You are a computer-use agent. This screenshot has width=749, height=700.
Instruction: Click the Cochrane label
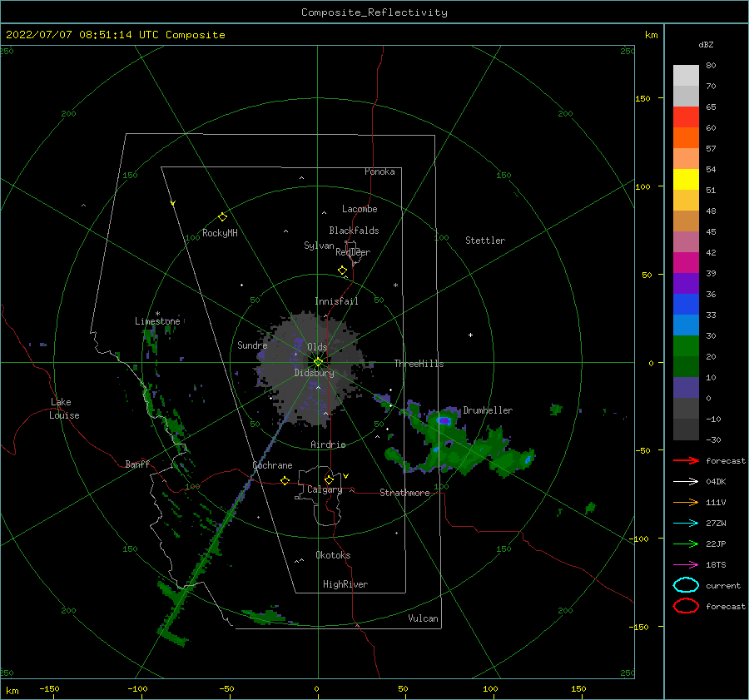pyautogui.click(x=272, y=465)
